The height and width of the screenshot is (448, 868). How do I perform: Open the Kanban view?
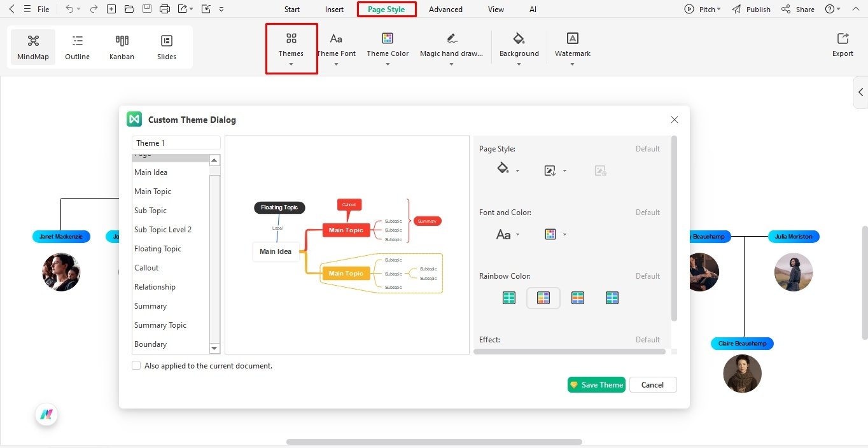coord(122,46)
